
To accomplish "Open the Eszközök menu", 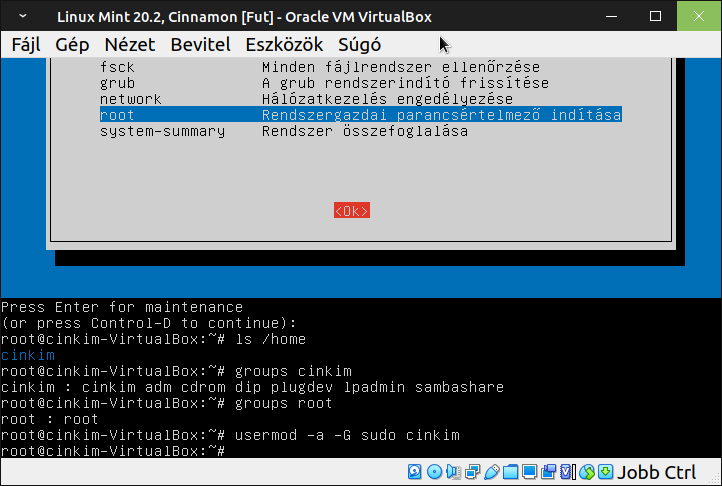I will pos(284,45).
